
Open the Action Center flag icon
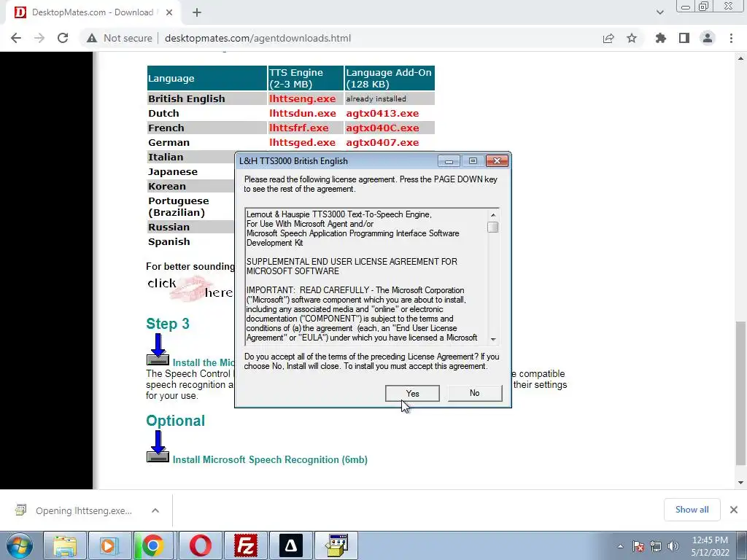click(638, 546)
